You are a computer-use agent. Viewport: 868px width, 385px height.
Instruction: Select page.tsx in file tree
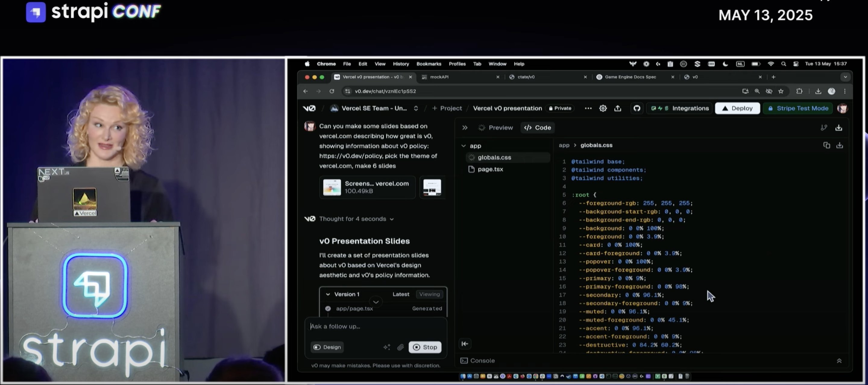click(508, 169)
